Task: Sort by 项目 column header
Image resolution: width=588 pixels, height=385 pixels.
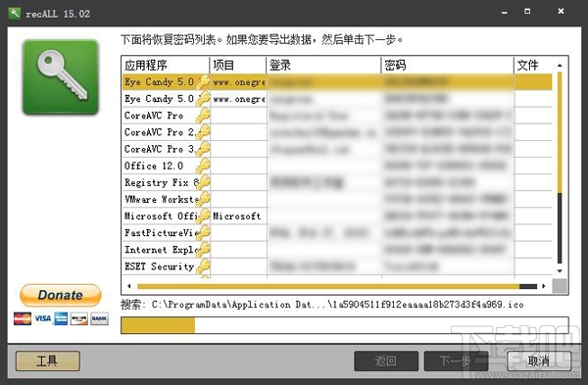Action: [238, 66]
